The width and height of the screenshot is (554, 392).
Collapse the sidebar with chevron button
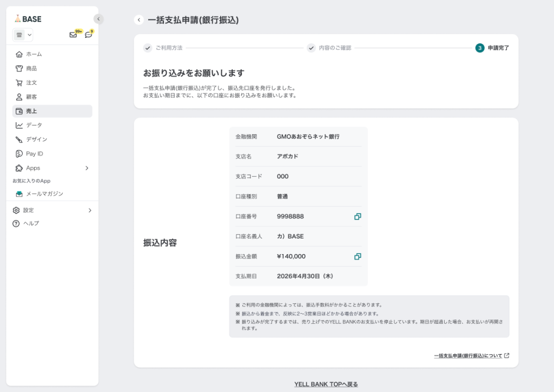click(98, 19)
